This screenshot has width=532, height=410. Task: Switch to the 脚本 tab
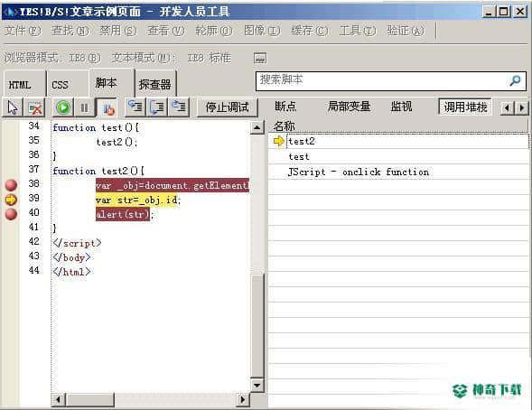point(112,83)
